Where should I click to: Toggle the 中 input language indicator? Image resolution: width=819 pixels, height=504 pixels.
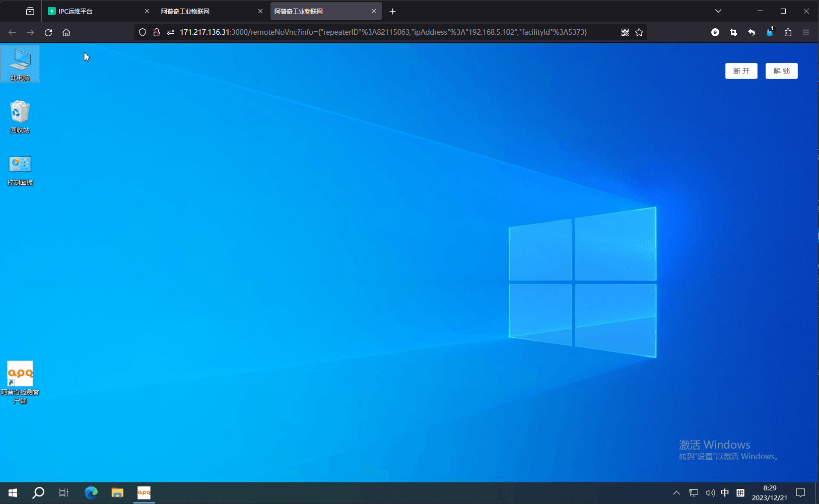pos(725,493)
